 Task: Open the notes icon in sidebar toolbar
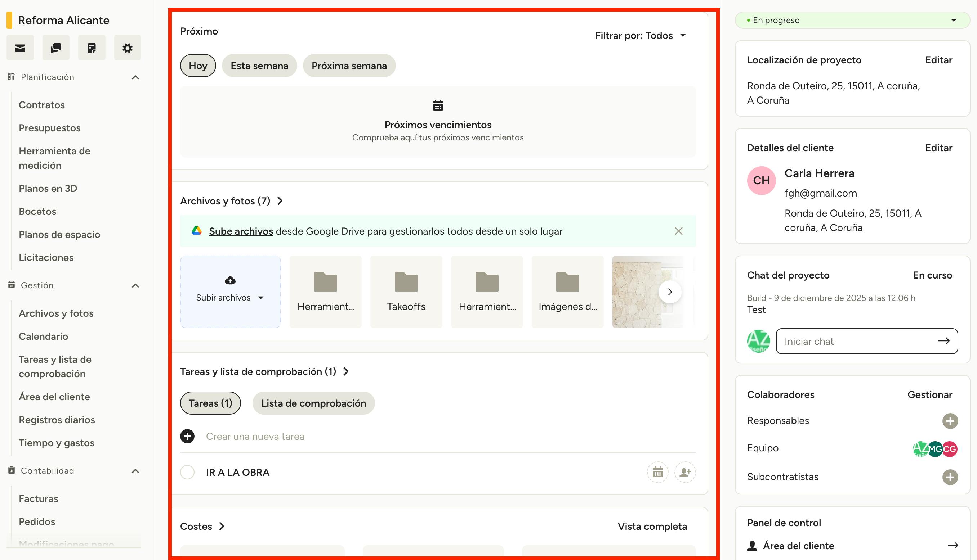(x=92, y=48)
